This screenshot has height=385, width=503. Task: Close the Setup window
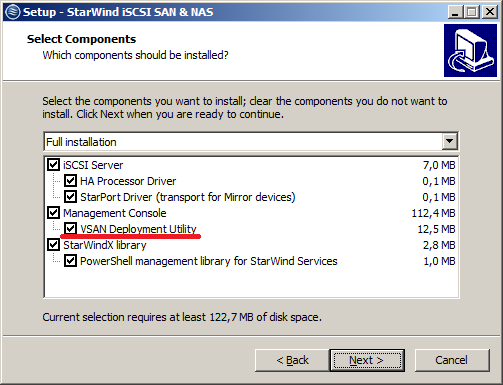pos(490,12)
